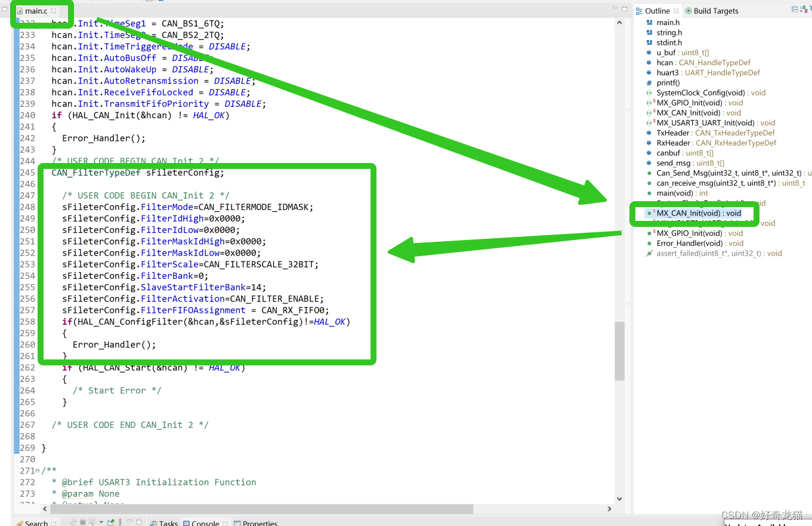Click the editor vertical scrollbar up arrow
This screenshot has height=526, width=812.
619,23
